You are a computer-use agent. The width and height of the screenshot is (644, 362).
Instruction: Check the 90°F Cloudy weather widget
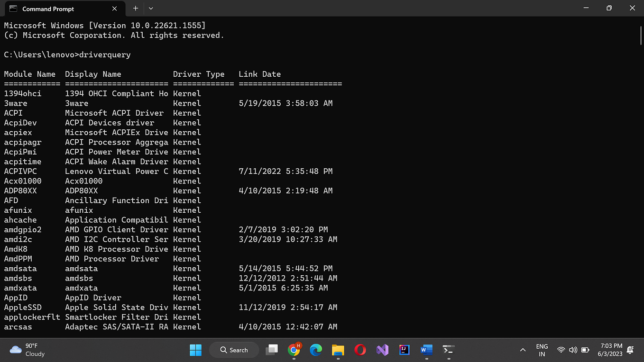click(x=24, y=350)
